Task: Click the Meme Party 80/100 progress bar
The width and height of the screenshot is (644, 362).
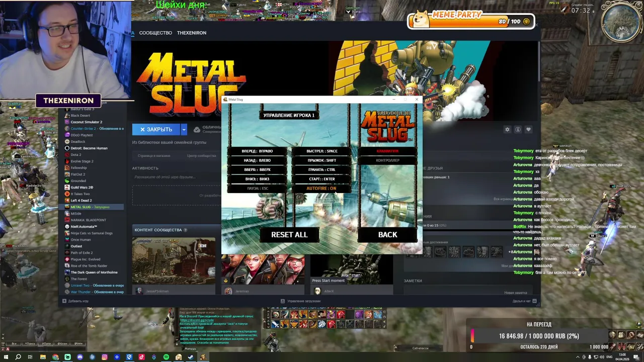Action: [x=470, y=21]
